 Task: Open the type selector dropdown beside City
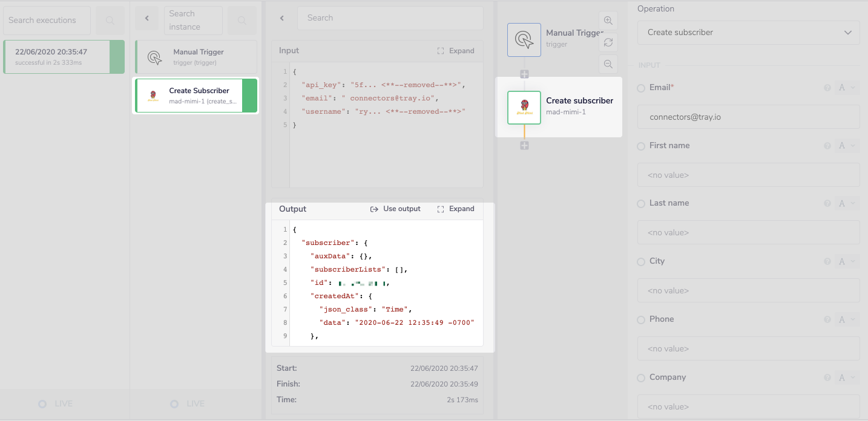tap(847, 262)
